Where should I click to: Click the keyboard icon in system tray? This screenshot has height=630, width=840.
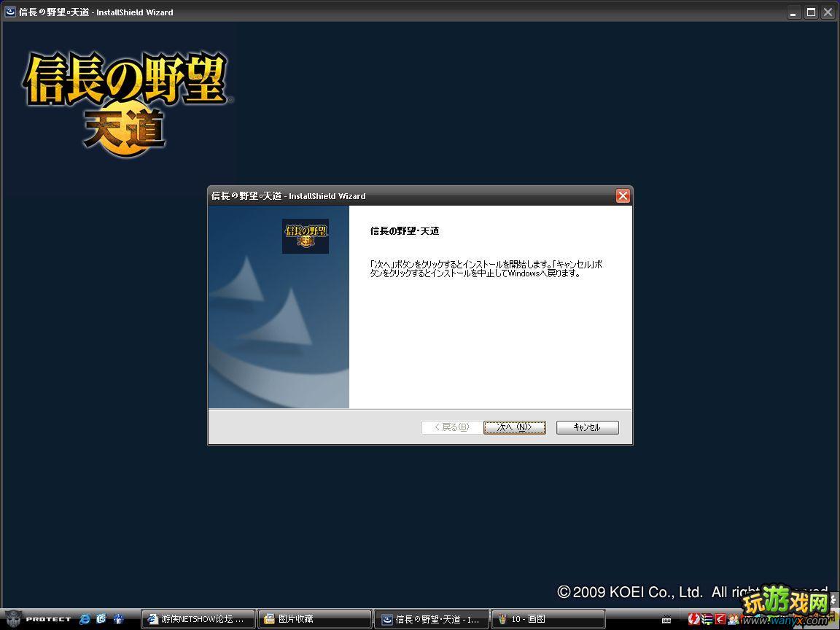[x=666, y=620]
